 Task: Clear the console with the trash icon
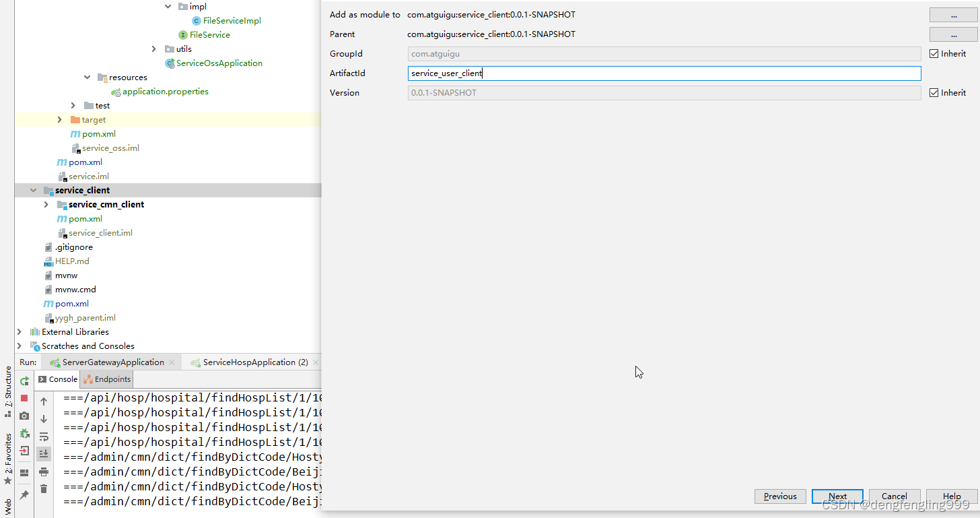point(44,489)
